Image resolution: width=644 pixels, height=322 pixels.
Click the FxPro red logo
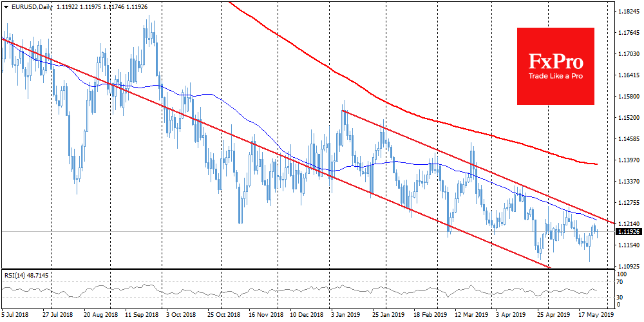click(556, 66)
